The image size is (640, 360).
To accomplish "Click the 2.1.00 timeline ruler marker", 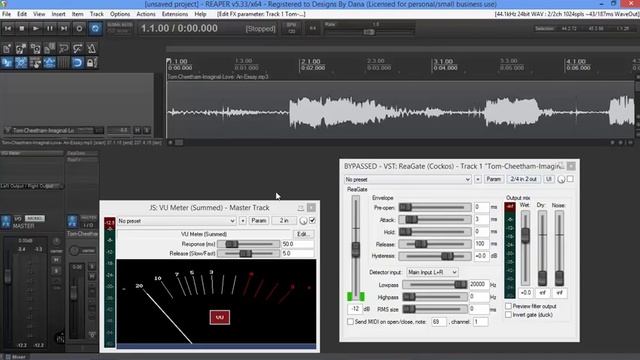I will coord(311,61).
